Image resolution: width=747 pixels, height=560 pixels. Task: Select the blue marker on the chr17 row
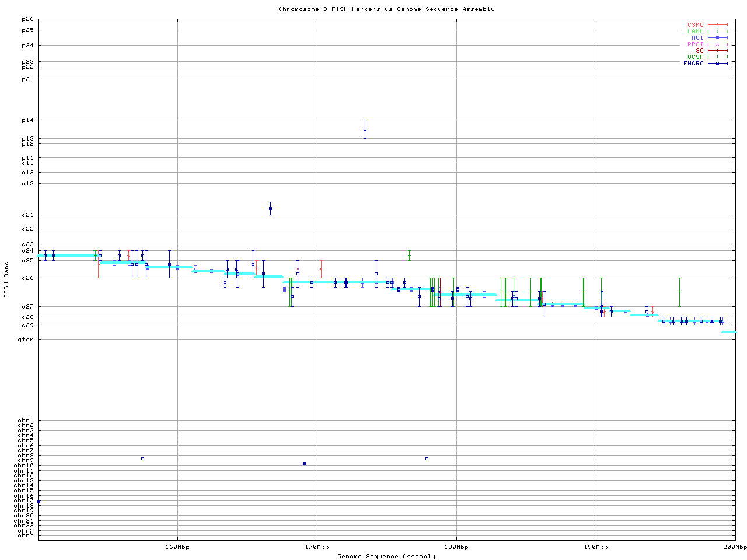pos(39,501)
